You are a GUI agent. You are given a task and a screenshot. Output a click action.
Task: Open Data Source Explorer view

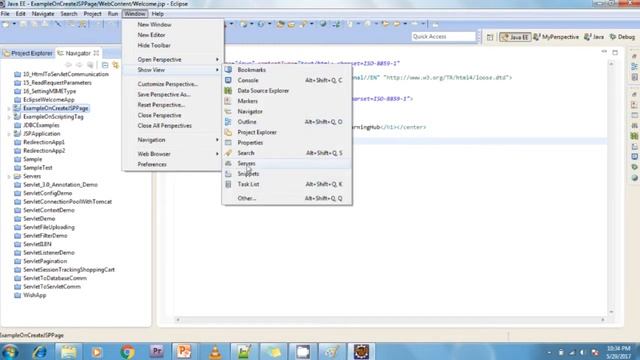pyautogui.click(x=287, y=91)
